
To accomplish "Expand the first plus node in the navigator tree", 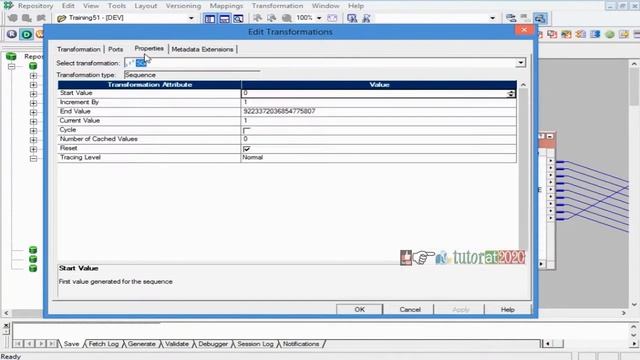I will (x=33, y=76).
